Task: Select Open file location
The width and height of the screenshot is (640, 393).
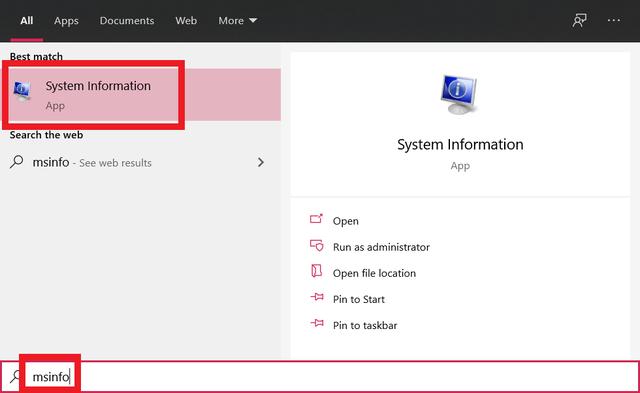Action: 374,273
